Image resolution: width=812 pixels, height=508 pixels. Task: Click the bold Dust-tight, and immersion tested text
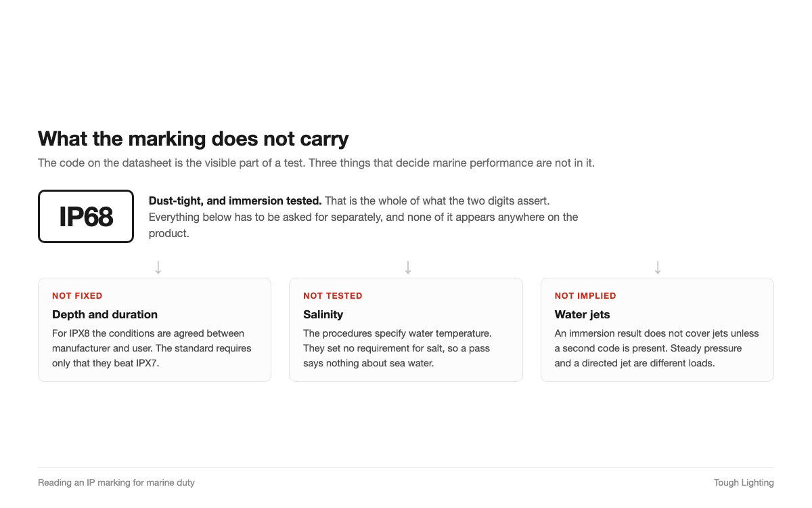click(235, 201)
